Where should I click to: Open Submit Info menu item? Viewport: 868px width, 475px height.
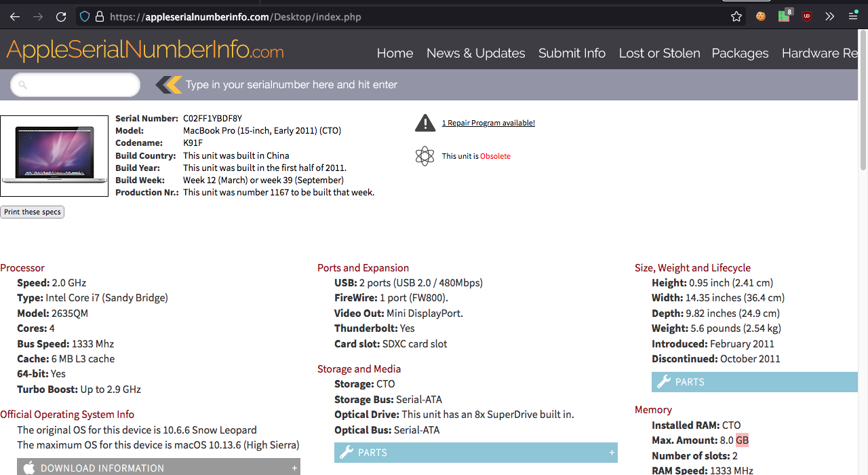(572, 53)
